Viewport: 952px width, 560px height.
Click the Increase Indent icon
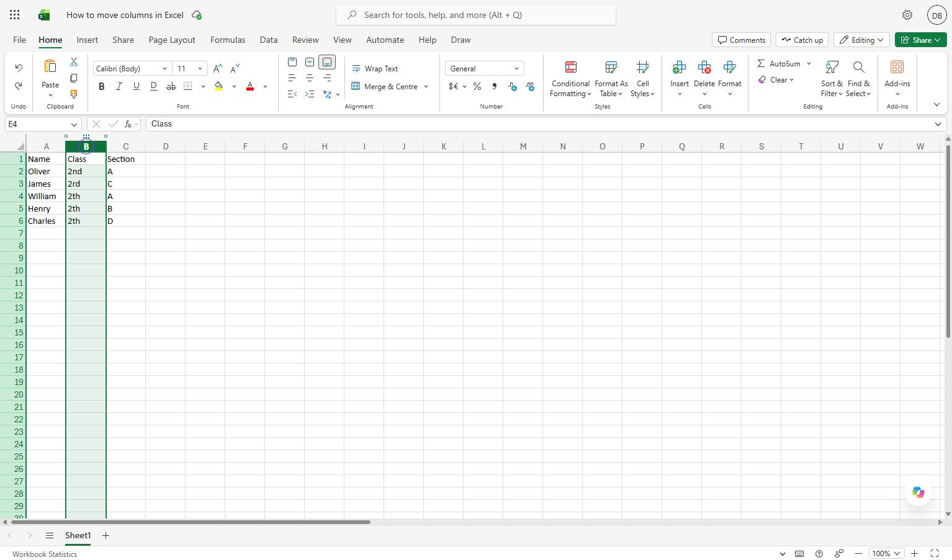[x=310, y=94]
